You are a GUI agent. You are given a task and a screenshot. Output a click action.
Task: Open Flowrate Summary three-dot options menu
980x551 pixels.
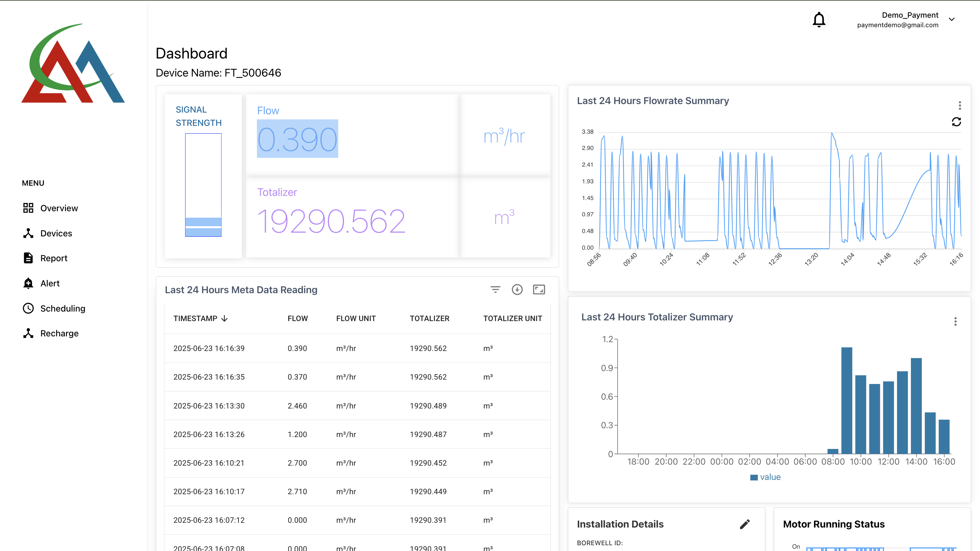coord(960,105)
